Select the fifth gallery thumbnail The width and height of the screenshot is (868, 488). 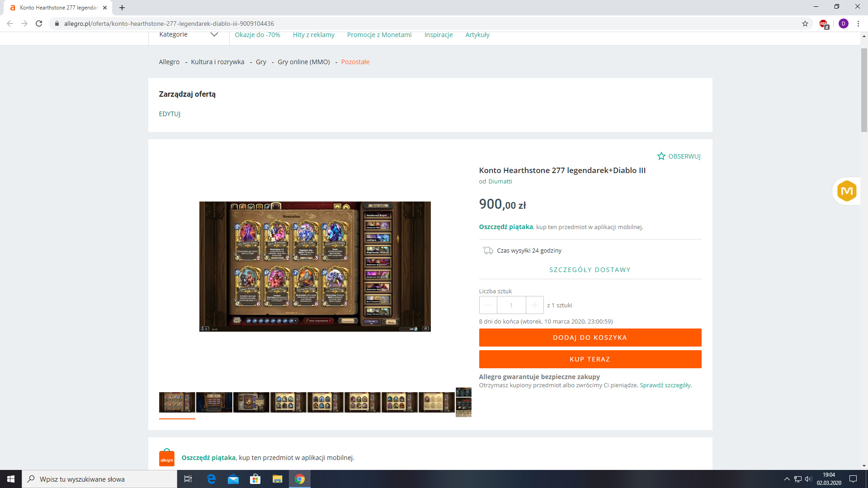325,402
